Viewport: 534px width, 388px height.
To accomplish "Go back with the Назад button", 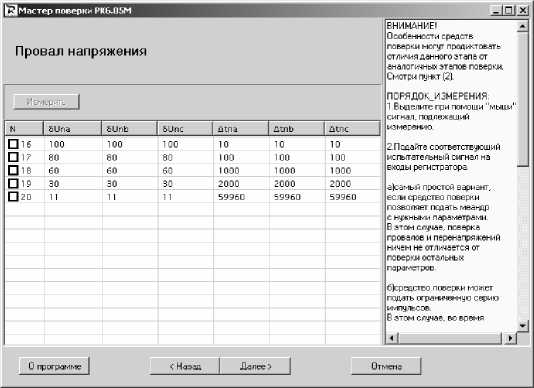I will 185,366.
